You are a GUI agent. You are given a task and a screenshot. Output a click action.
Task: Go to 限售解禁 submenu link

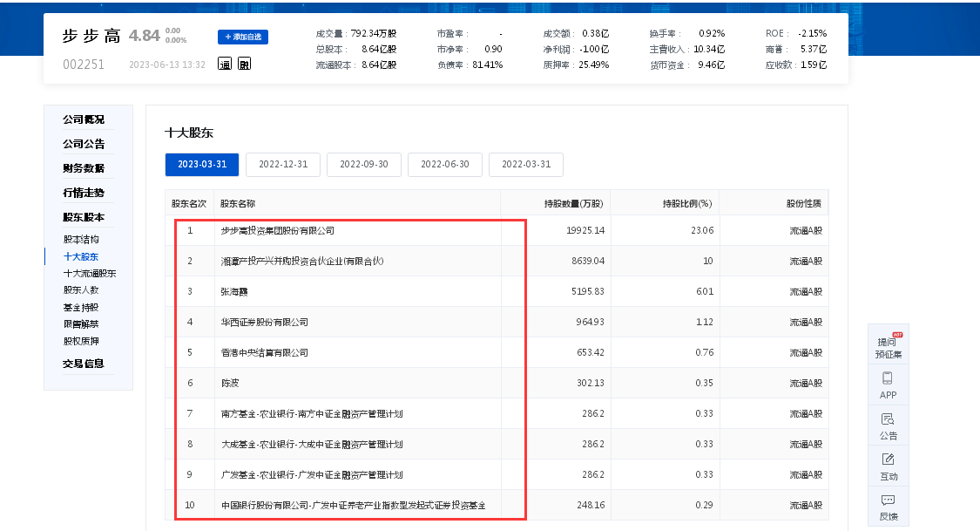(x=81, y=324)
